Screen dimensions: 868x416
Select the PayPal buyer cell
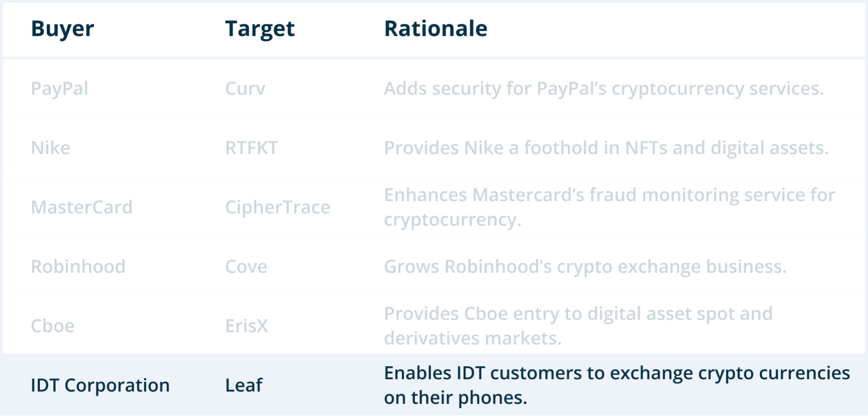(59, 89)
